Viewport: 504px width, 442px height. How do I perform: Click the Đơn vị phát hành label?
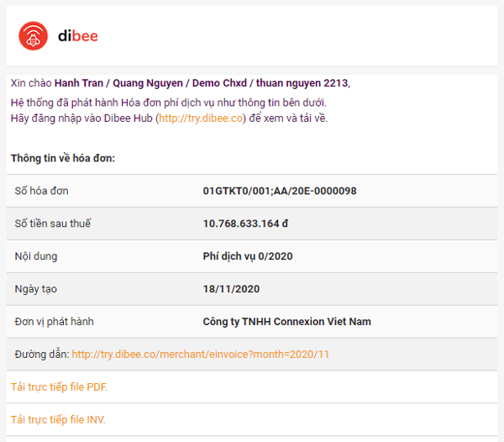(x=54, y=322)
